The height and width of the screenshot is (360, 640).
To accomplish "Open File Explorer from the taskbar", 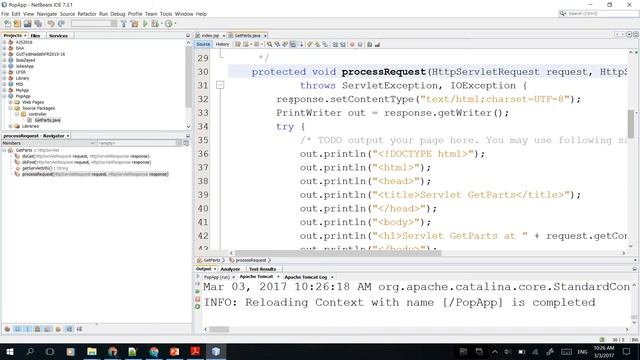I will point(92,351).
